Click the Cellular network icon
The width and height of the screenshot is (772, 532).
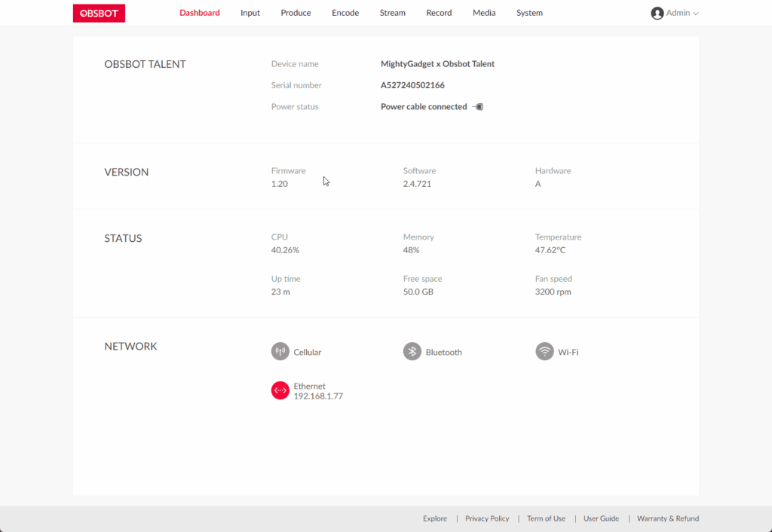point(280,352)
